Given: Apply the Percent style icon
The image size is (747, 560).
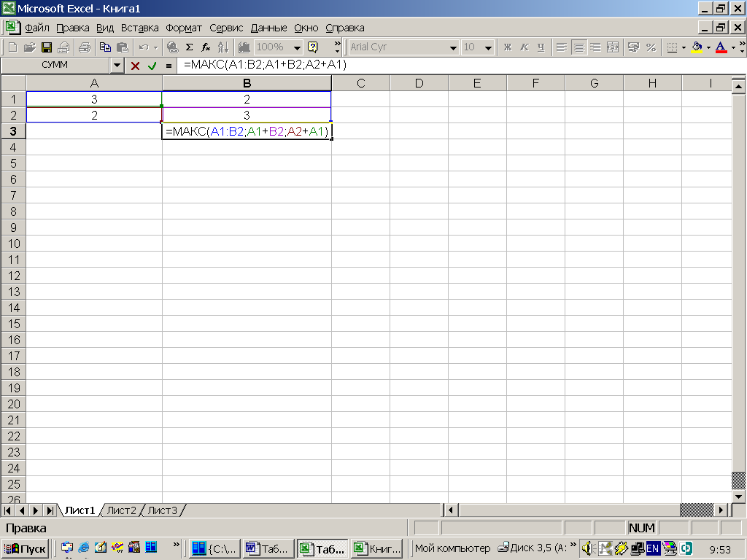Looking at the screenshot, I should (x=651, y=47).
